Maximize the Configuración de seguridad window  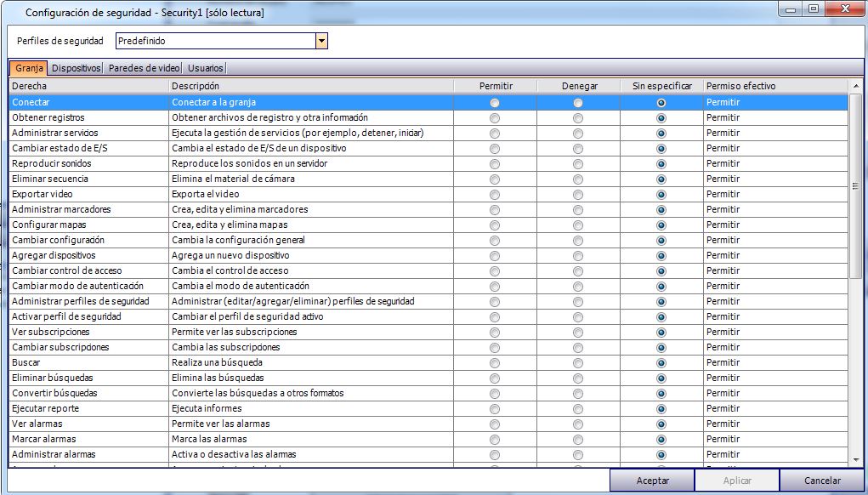(814, 9)
